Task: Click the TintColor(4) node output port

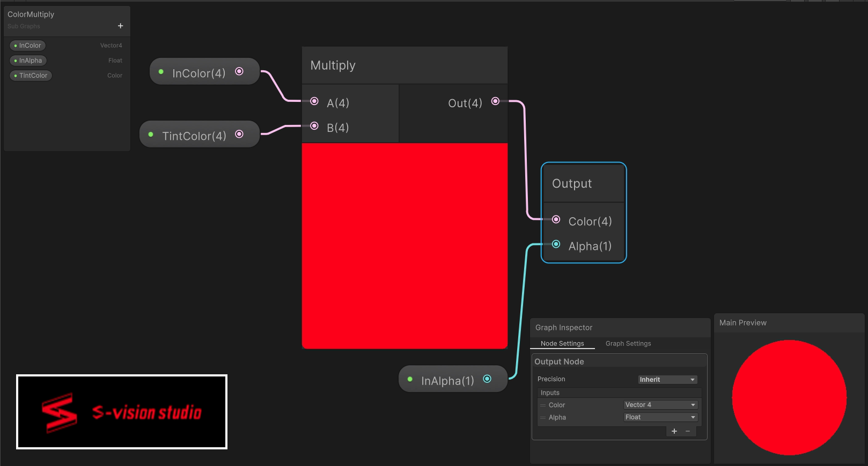Action: click(239, 134)
